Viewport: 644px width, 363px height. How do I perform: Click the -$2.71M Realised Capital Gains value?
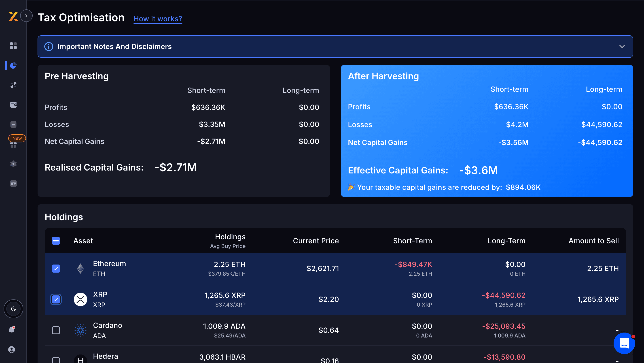[x=176, y=167]
